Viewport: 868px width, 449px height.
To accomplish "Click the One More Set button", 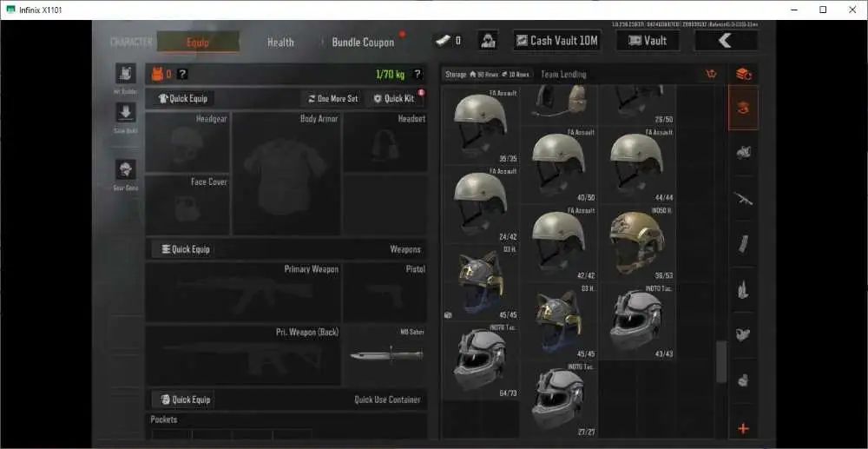I will (x=333, y=98).
